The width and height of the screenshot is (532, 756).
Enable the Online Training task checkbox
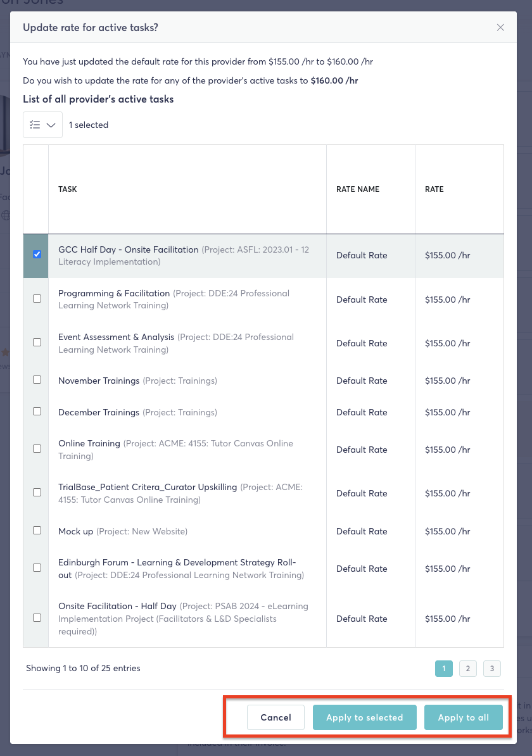tap(37, 449)
